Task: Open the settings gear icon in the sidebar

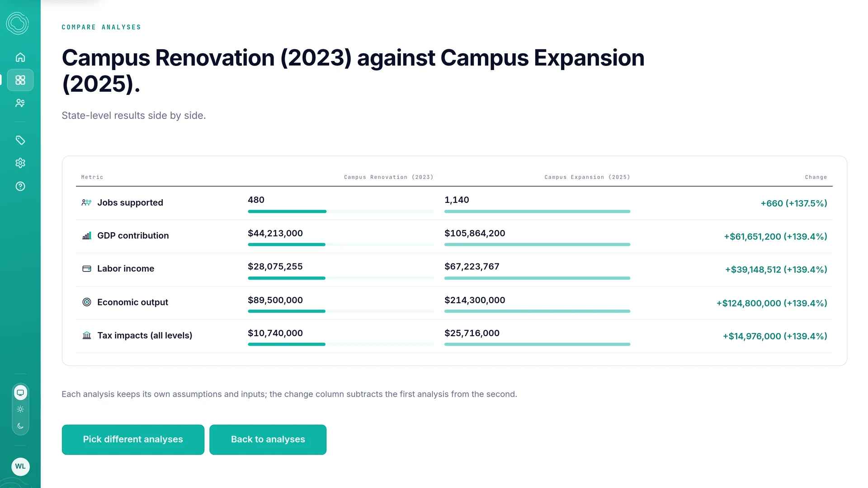Action: click(x=20, y=163)
